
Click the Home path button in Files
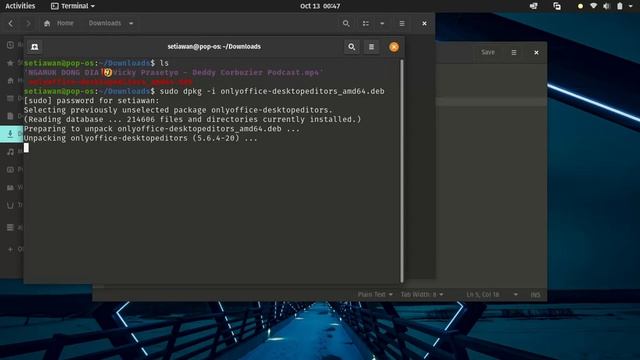pos(59,23)
